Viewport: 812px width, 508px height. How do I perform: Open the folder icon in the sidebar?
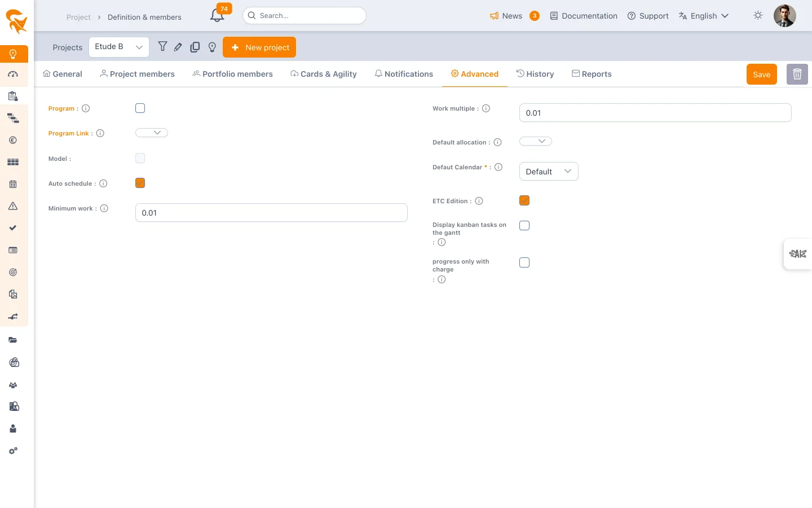pos(13,340)
